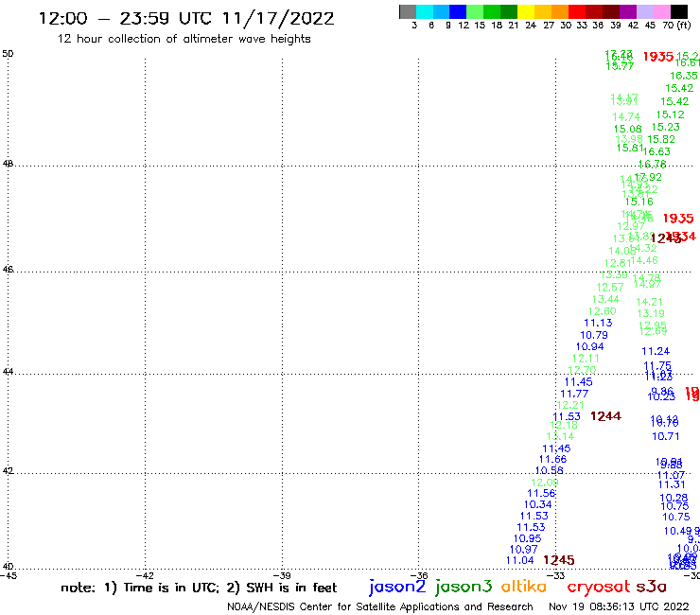Click the 15.16 wave height value
This screenshot has width=700, height=615.
point(639,202)
